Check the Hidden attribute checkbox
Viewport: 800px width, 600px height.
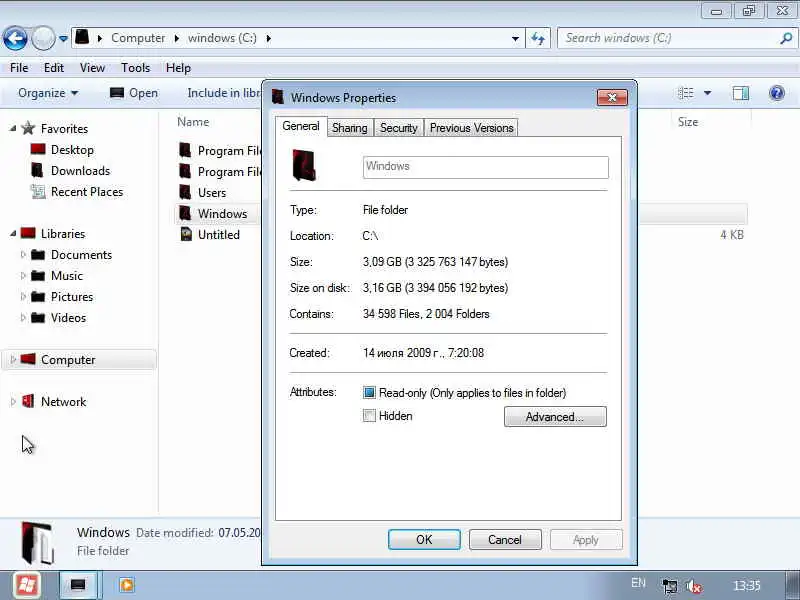[x=369, y=415]
